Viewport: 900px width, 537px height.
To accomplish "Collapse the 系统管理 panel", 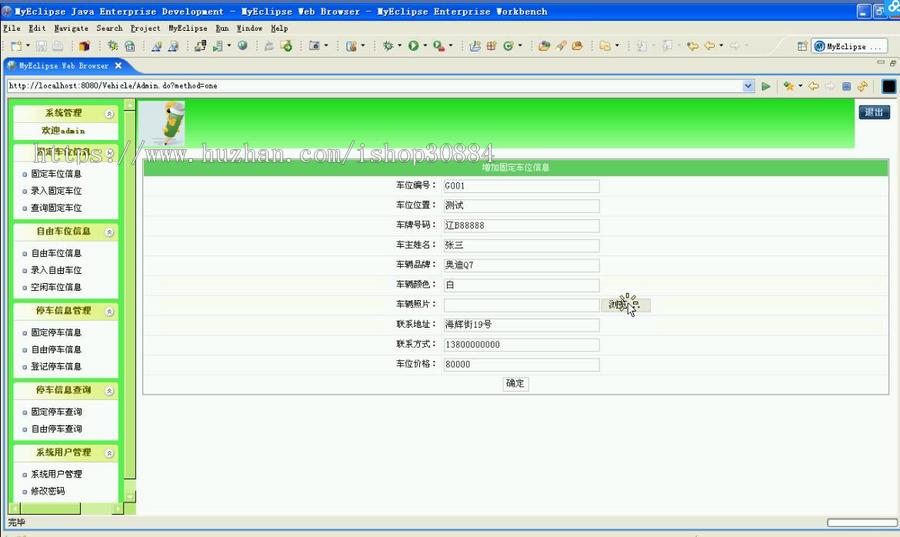I will (109, 114).
